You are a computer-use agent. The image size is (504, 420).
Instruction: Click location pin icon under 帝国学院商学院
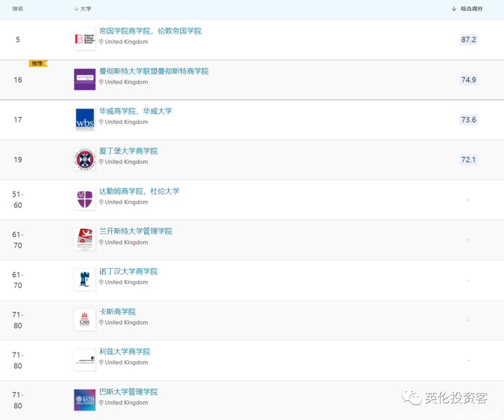(x=101, y=42)
